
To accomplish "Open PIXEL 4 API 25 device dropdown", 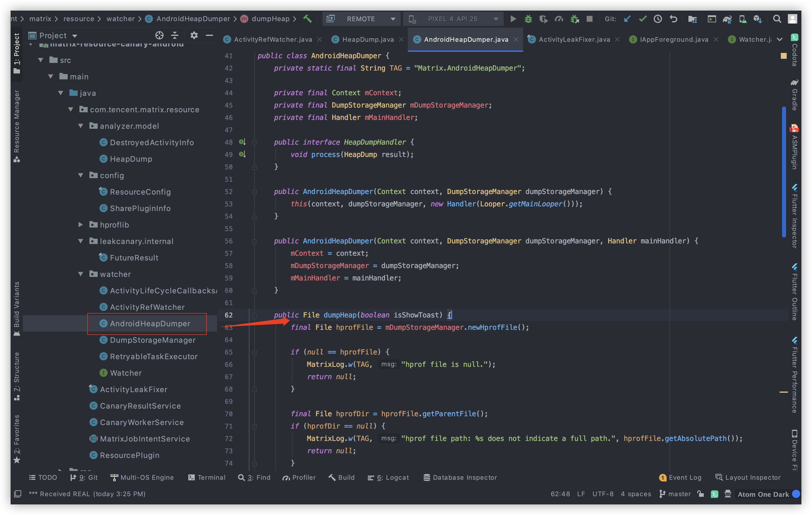I will 453,19.
